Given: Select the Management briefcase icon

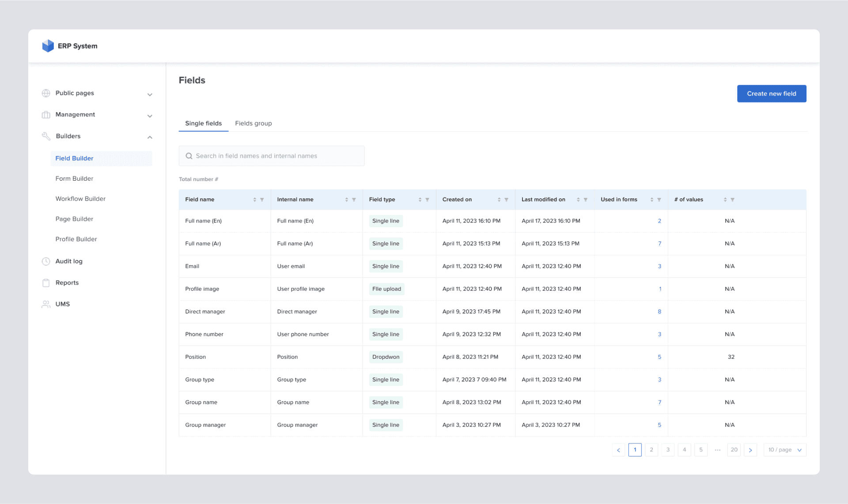Looking at the screenshot, I should pos(46,114).
